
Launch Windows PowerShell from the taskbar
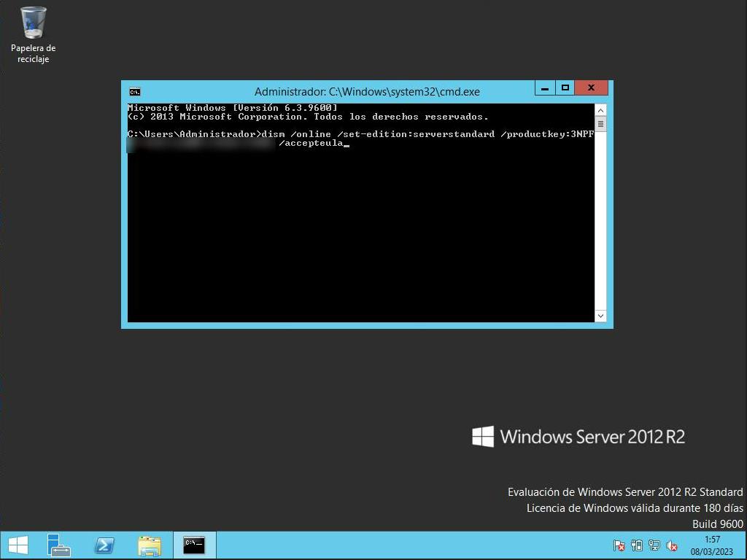(x=105, y=545)
